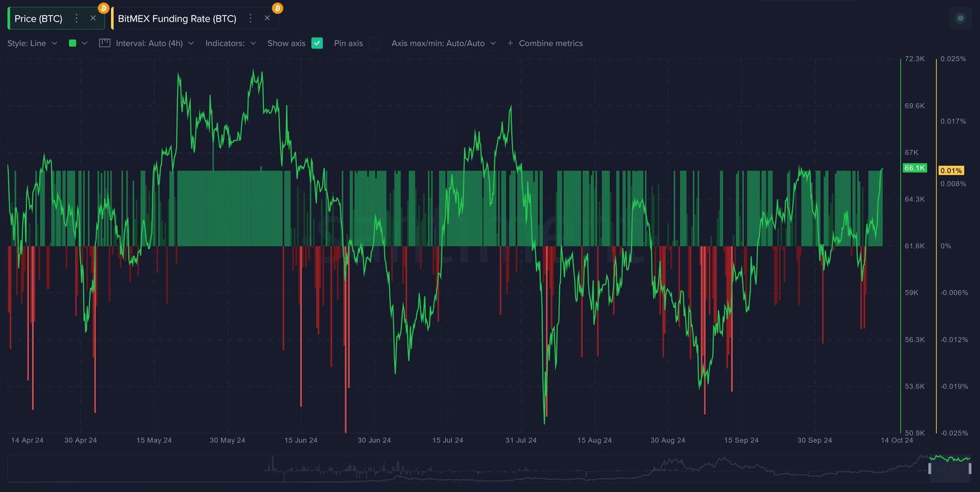The image size is (980, 492).
Task: Click the green circular status button top-right
Action: pyautogui.click(x=960, y=19)
